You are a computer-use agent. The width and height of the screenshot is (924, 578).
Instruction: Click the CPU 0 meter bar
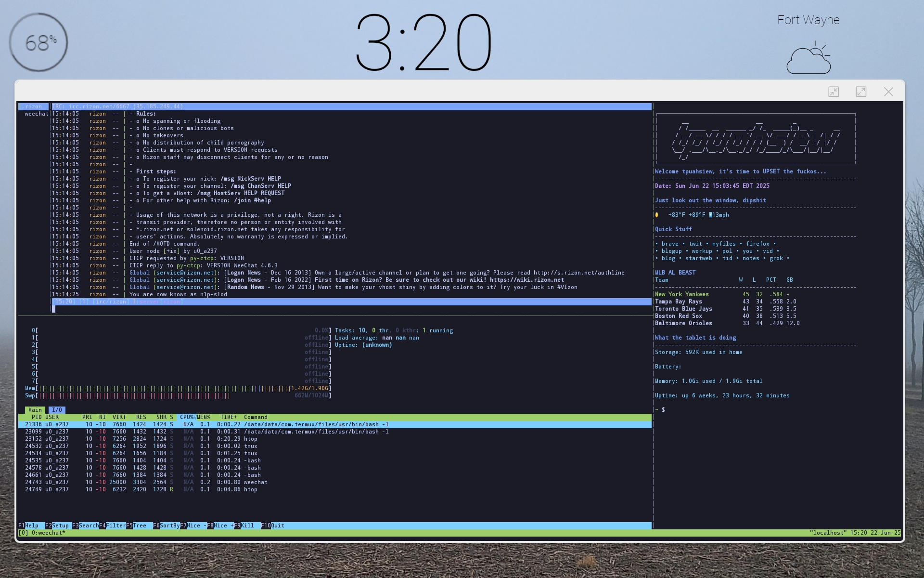pos(182,330)
